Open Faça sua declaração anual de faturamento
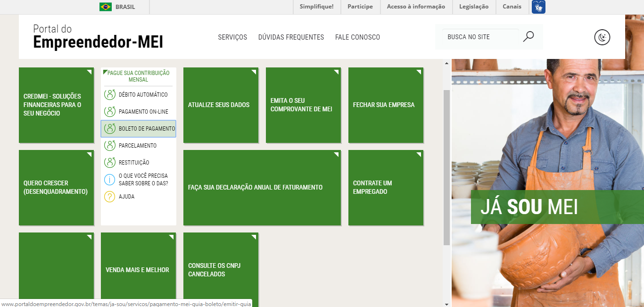The image size is (644, 307). coord(262,188)
